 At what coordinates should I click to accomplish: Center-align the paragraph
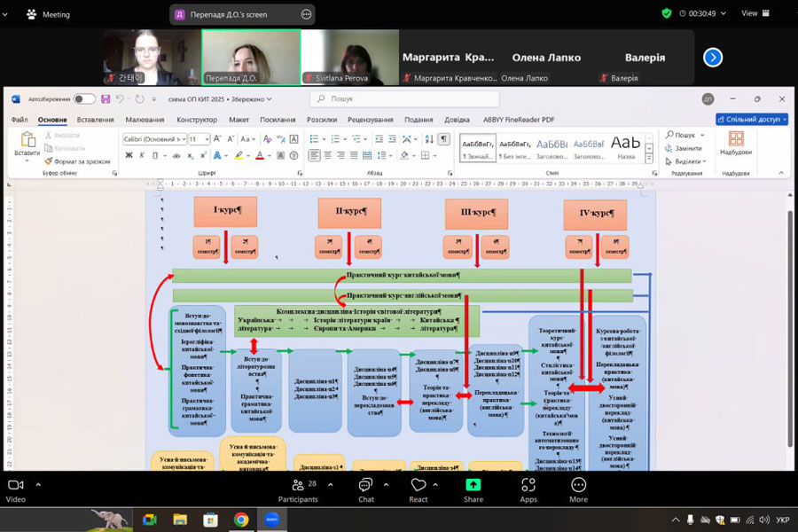pyautogui.click(x=328, y=155)
